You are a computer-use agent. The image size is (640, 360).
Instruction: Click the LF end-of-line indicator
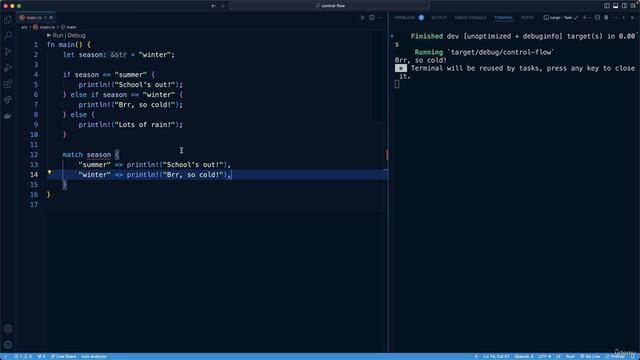point(558,356)
